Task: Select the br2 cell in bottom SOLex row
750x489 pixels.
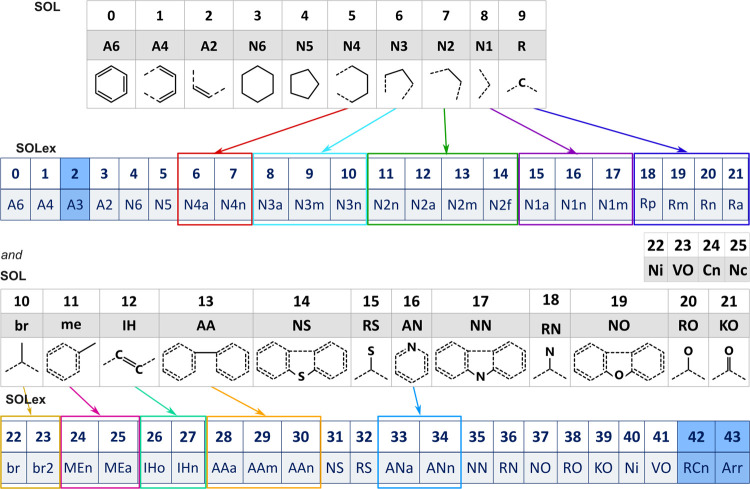Action: click(x=43, y=467)
